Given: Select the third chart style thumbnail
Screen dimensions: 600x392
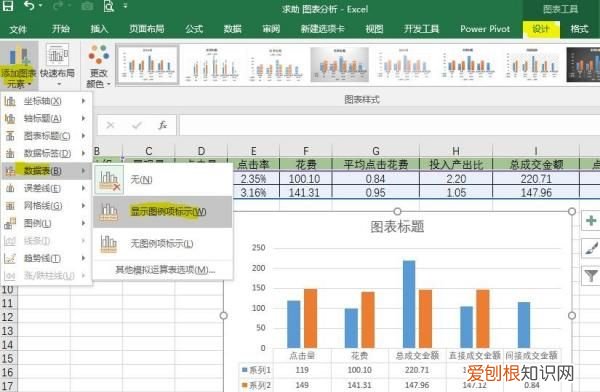Looking at the screenshot, I should [x=276, y=64].
